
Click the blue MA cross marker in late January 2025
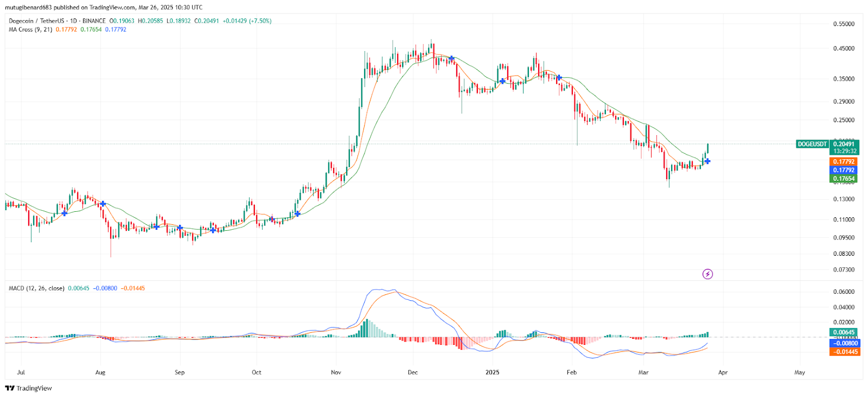point(559,78)
